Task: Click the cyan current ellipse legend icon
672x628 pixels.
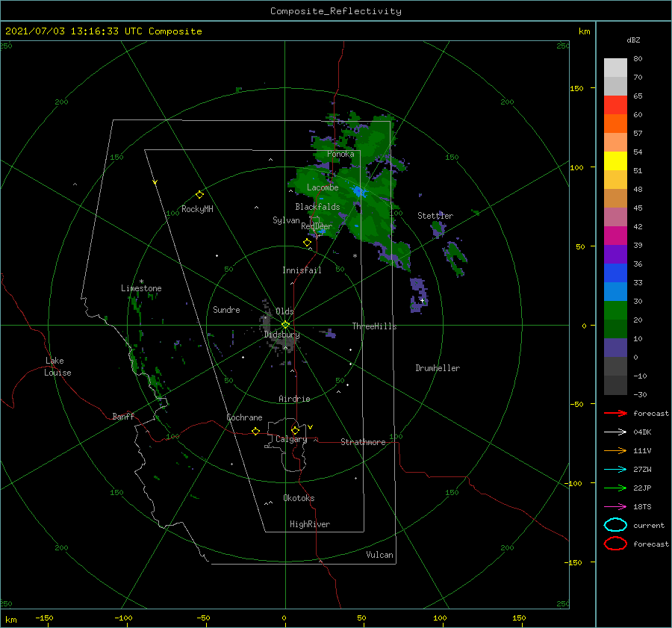Action: coord(615,525)
